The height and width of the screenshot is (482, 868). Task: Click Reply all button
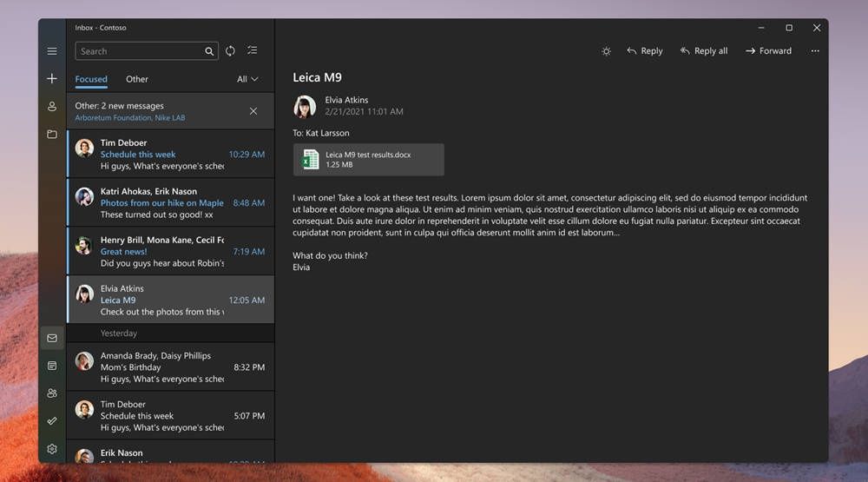704,51
